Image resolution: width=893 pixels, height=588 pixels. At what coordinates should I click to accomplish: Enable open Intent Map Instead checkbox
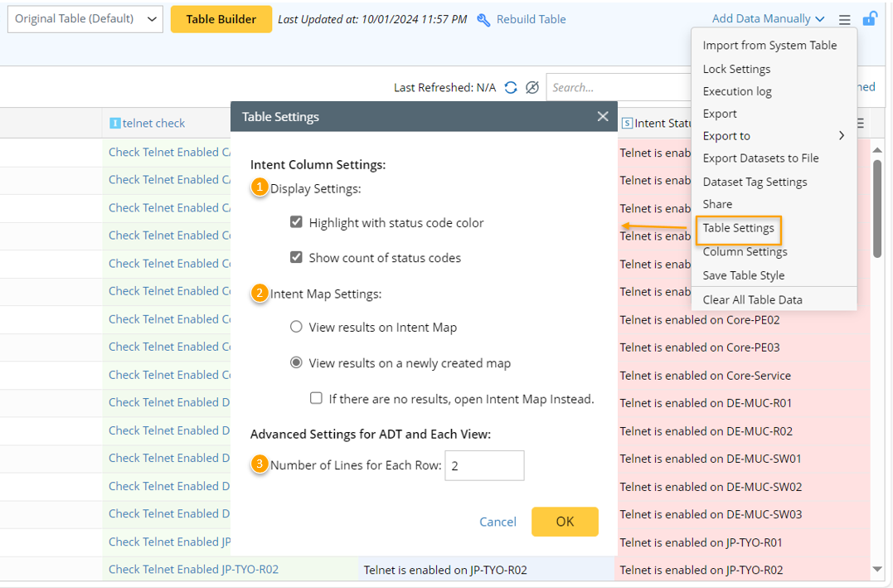pos(316,398)
